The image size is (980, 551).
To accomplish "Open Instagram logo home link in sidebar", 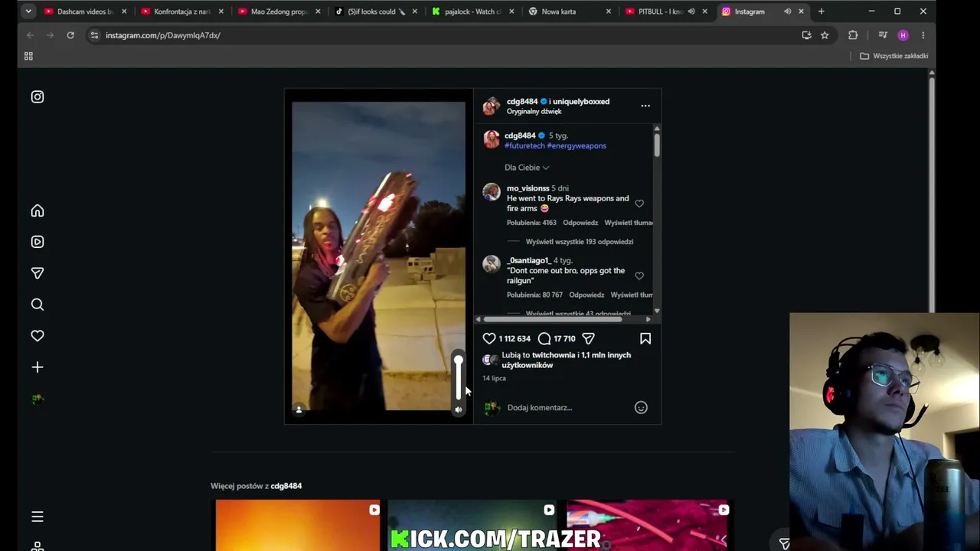I will tap(38, 97).
